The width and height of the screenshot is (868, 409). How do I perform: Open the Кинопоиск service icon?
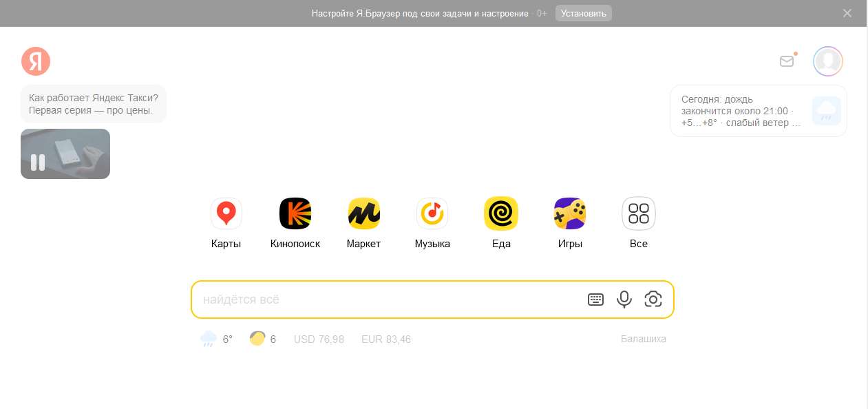295,213
